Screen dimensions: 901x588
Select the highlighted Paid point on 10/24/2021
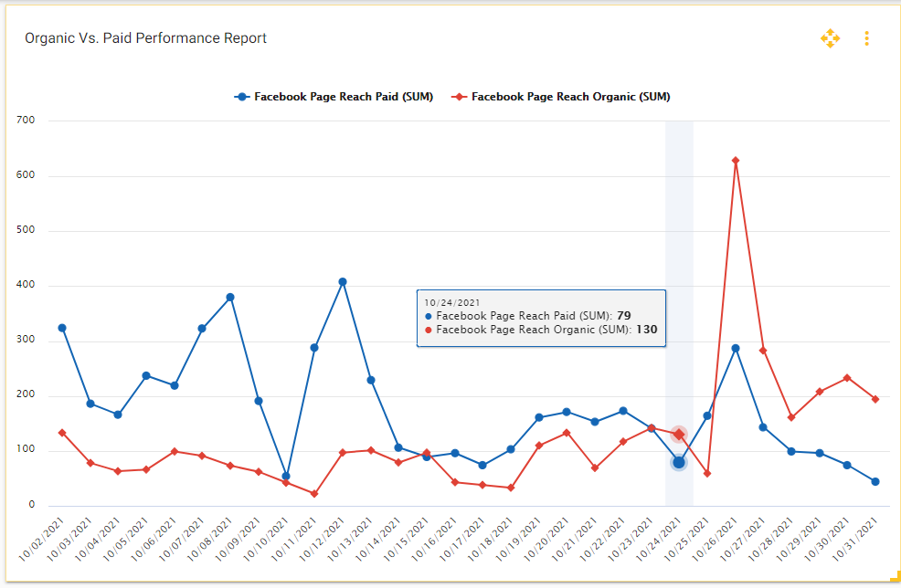[679, 463]
